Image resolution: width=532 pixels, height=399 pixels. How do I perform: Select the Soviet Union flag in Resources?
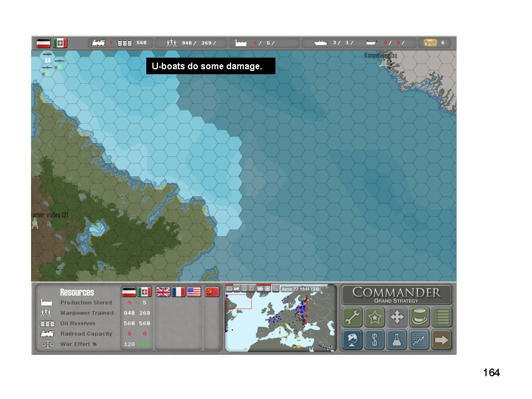pos(212,292)
